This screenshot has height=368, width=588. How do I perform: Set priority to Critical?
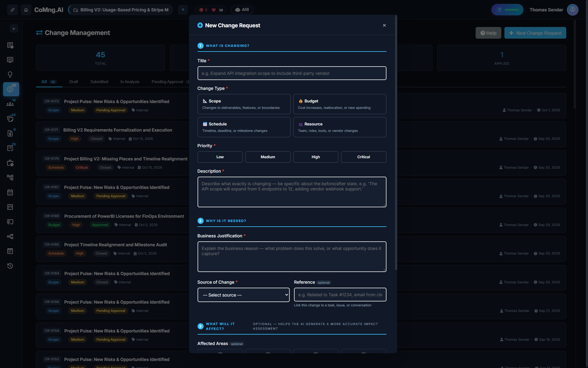point(364,157)
